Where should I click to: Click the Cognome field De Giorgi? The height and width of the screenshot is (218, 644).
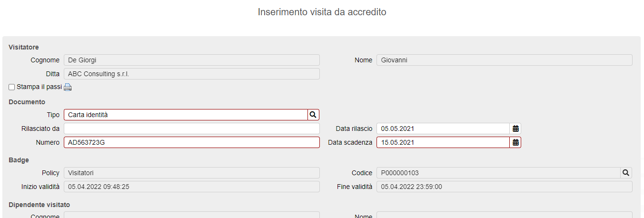[192, 60]
